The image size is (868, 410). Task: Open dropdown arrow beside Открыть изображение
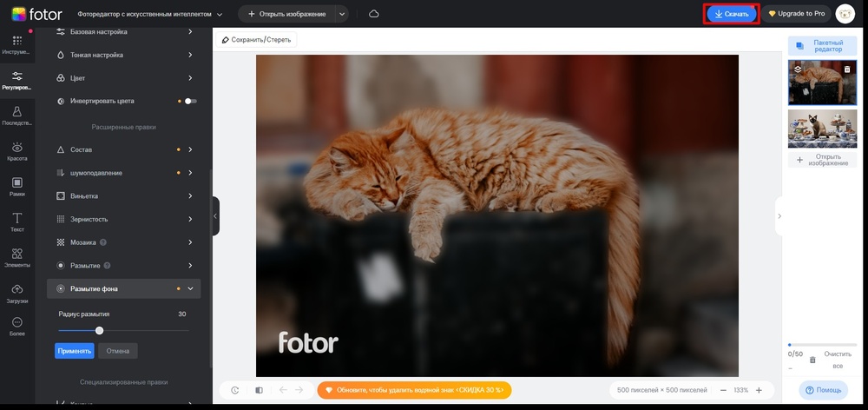tap(341, 14)
